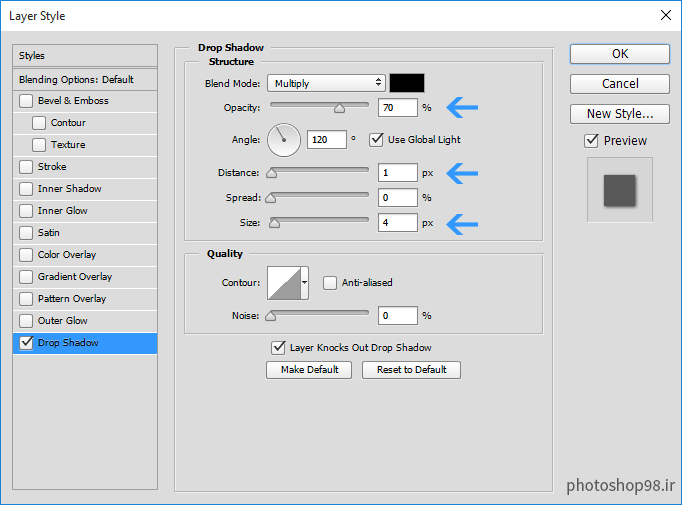Uncheck the Drop Shadow checkbox
The image size is (682, 505).
click(x=26, y=343)
